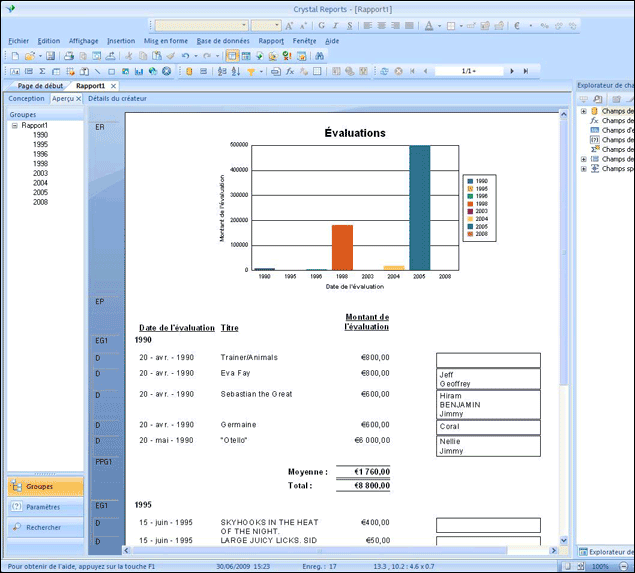Open the Formula Workshop (fx) icon
The width and height of the screenshot is (635, 573).
point(289,72)
